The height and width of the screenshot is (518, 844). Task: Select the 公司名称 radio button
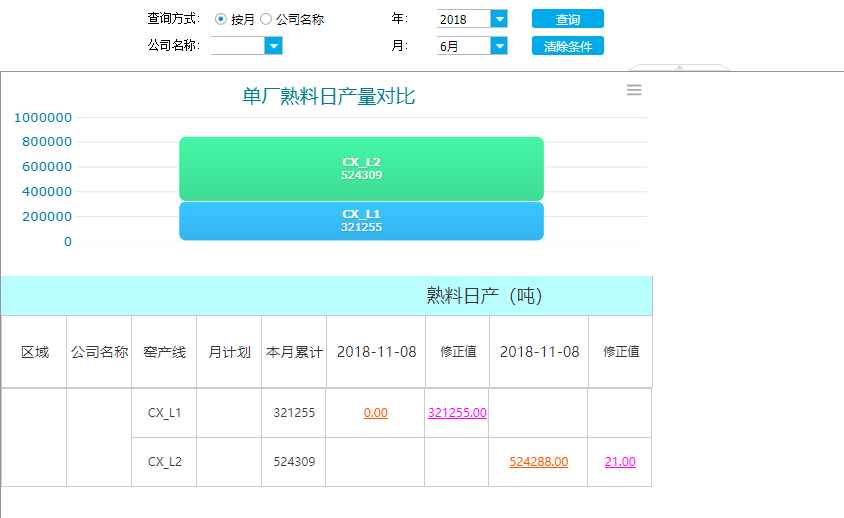(266, 19)
